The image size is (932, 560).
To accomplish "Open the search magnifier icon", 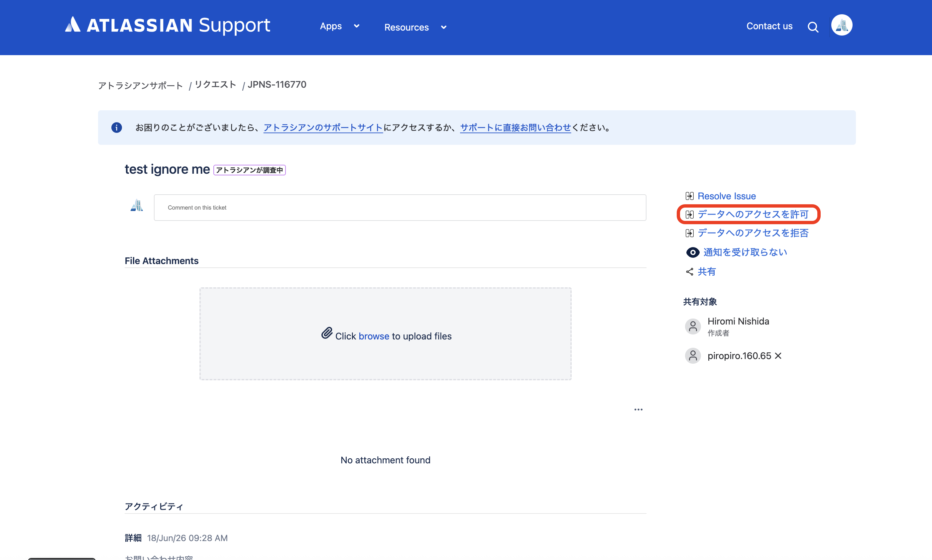I will (813, 27).
